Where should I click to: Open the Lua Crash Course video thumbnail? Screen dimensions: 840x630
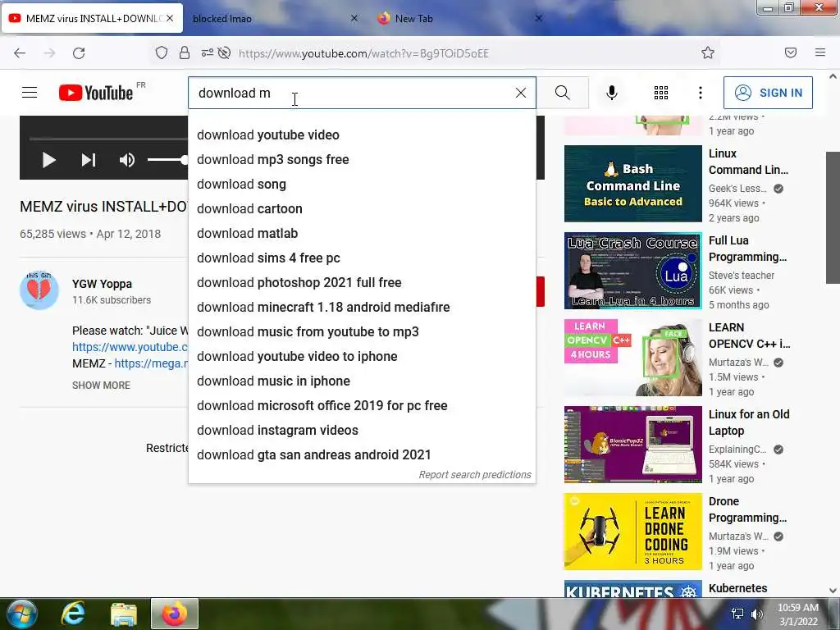pyautogui.click(x=632, y=271)
